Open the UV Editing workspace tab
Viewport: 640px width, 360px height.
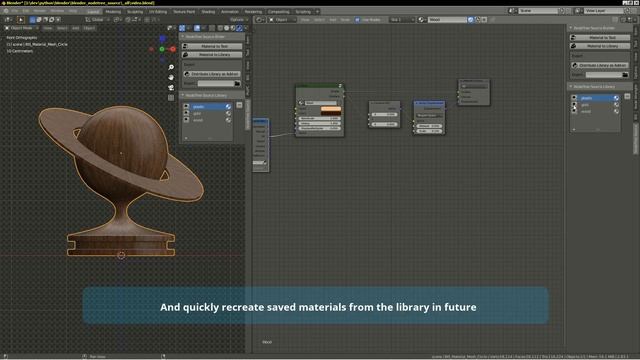pos(158,11)
